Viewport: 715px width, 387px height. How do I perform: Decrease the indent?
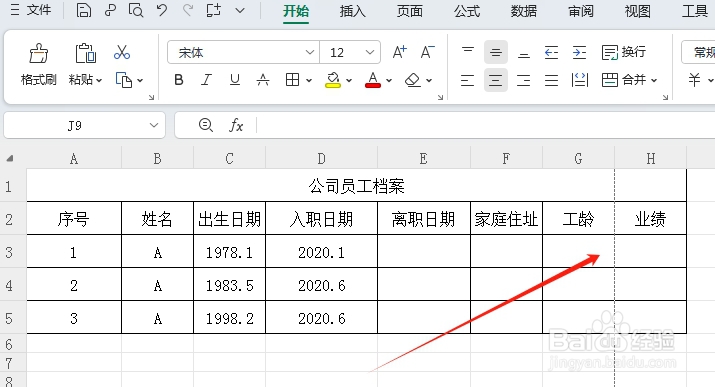(552, 52)
